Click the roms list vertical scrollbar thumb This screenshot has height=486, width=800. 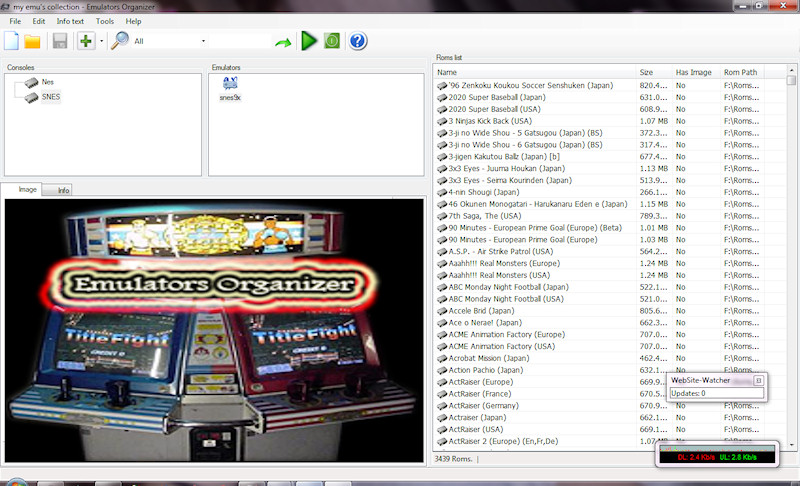pyautogui.click(x=791, y=80)
